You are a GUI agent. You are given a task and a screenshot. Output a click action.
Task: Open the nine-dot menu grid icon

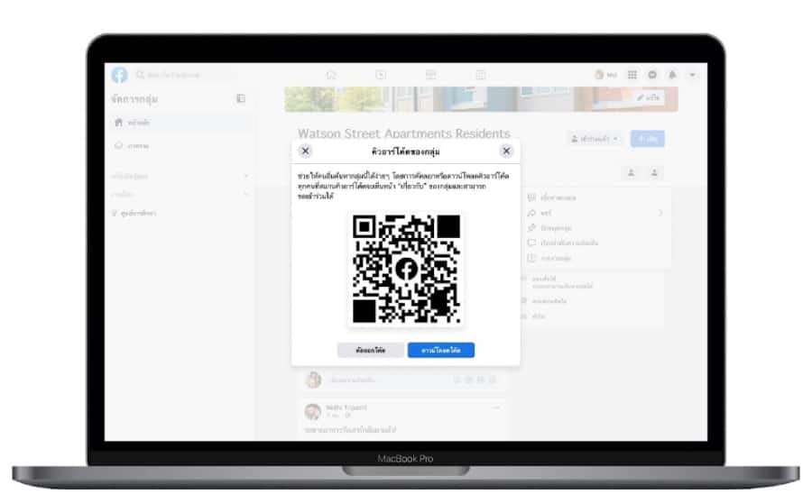point(632,75)
